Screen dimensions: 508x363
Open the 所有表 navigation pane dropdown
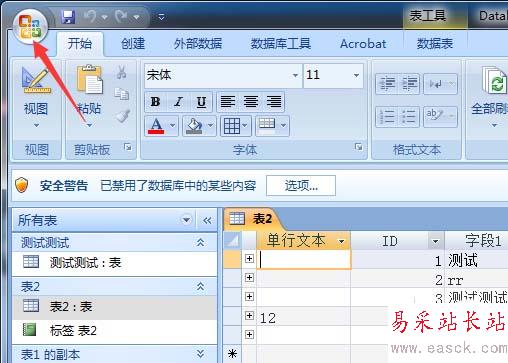[x=186, y=220]
